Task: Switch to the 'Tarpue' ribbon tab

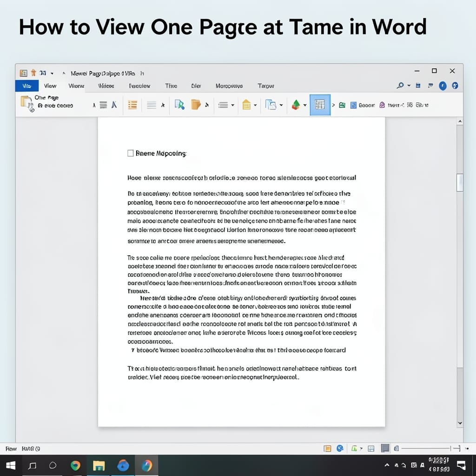Action: 266,86
